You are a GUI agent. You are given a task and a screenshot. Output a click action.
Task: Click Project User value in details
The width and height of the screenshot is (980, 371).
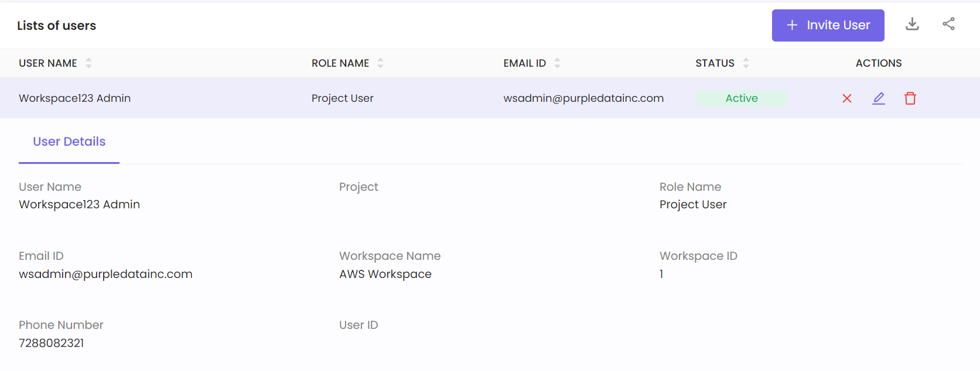pyautogui.click(x=693, y=204)
